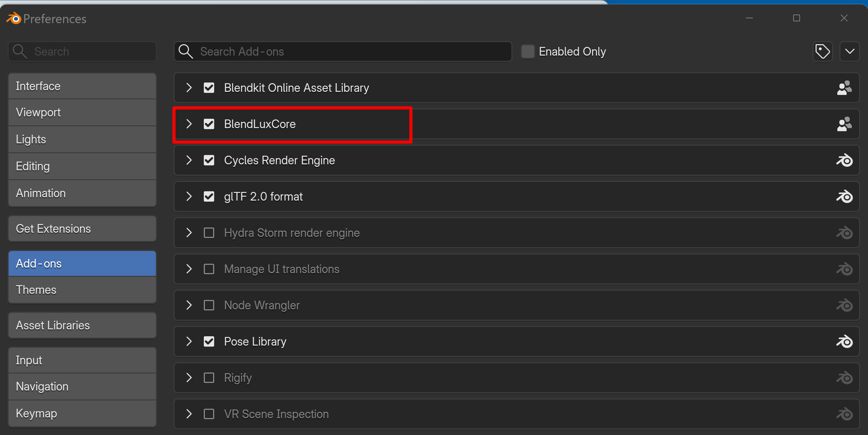Enable the Node Wrangler add-on

pos(209,305)
